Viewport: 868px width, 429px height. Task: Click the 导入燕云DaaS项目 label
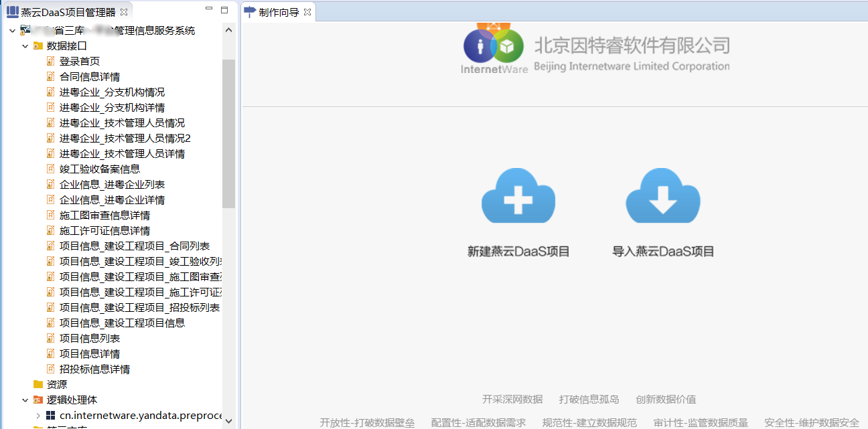pyautogui.click(x=663, y=252)
